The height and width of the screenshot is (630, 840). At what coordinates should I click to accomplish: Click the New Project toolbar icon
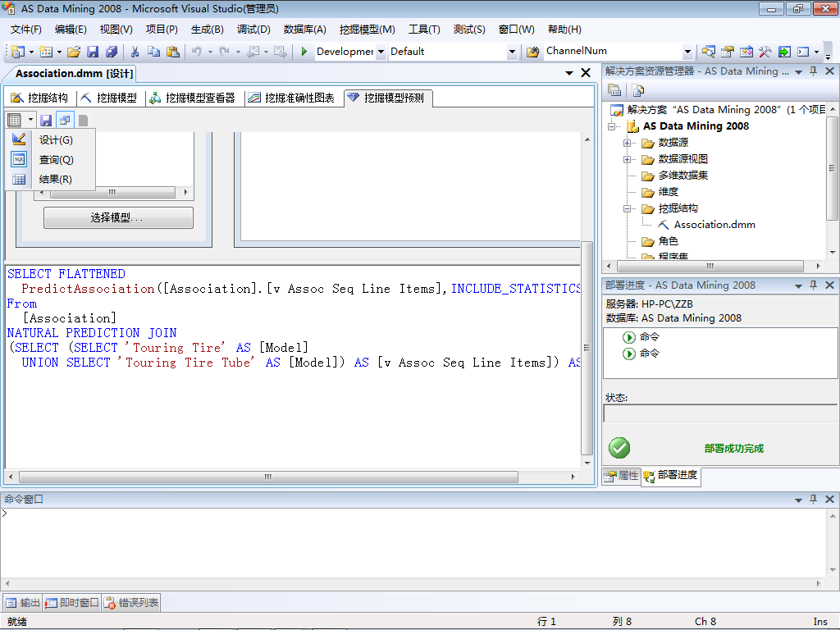pos(18,52)
